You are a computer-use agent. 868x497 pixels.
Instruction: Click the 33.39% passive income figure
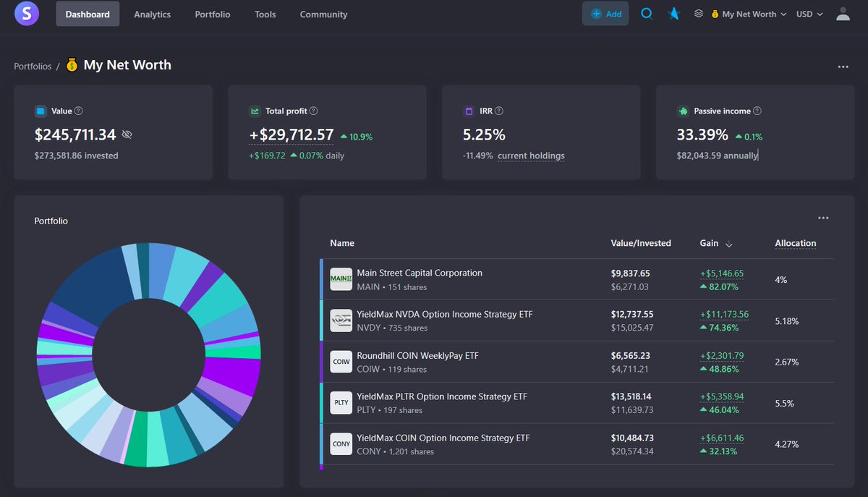704,135
